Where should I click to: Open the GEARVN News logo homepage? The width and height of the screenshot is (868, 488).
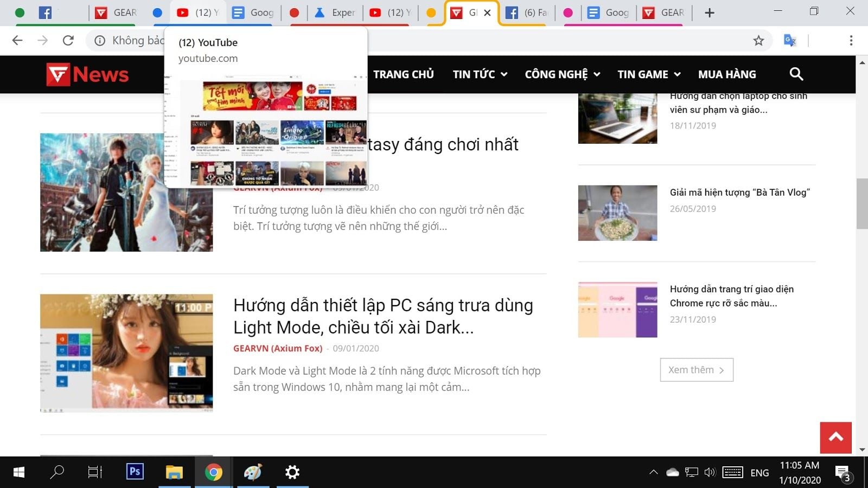pos(87,74)
